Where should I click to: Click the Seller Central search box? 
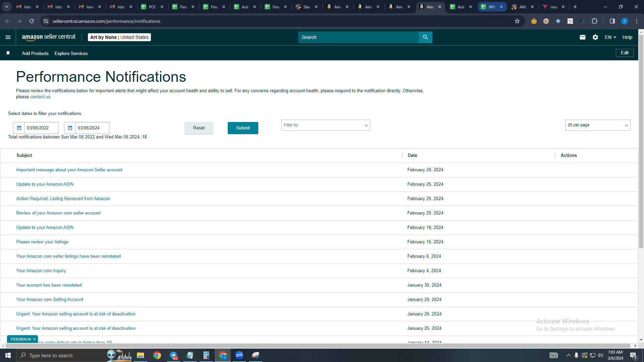click(x=358, y=37)
